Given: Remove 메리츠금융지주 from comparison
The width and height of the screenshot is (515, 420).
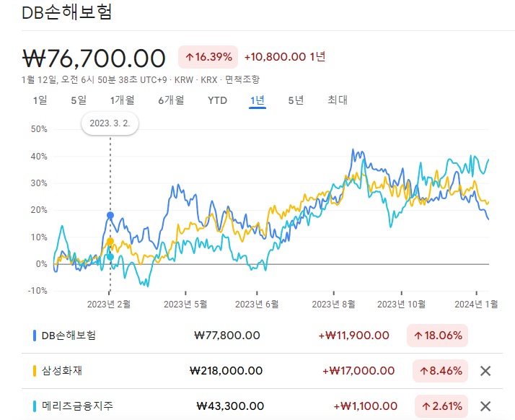Looking at the screenshot, I should (485, 406).
